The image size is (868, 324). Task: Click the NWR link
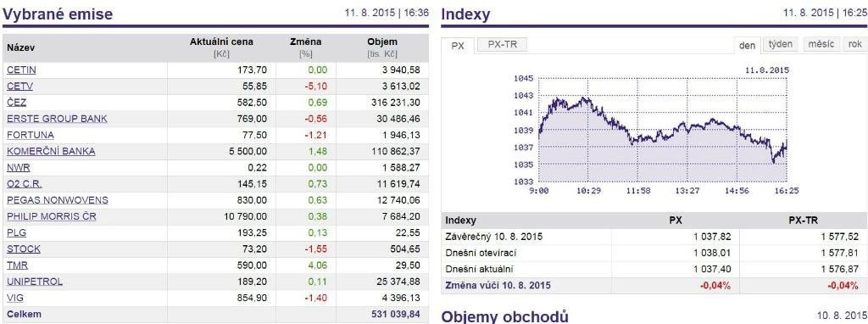pyautogui.click(x=19, y=167)
